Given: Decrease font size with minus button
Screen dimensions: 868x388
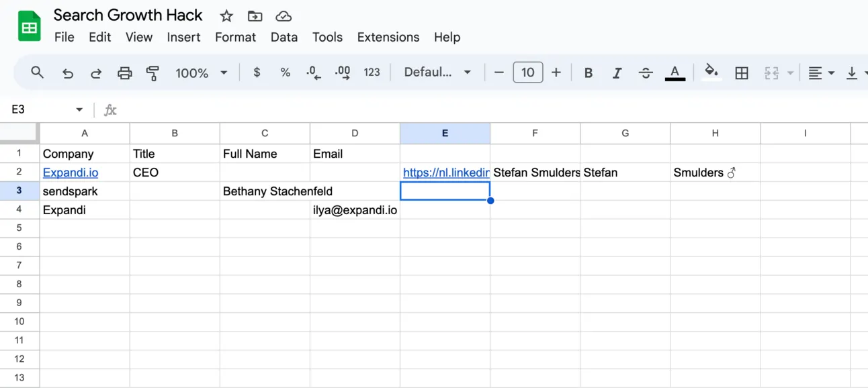Looking at the screenshot, I should [498, 72].
